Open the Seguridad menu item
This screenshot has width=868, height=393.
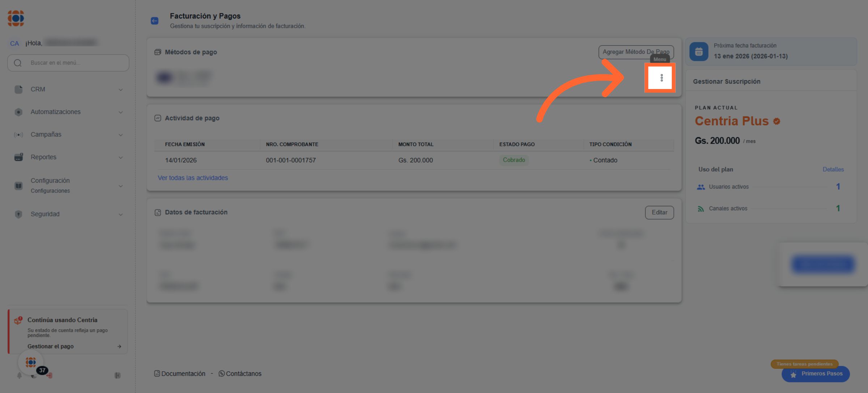(45, 214)
